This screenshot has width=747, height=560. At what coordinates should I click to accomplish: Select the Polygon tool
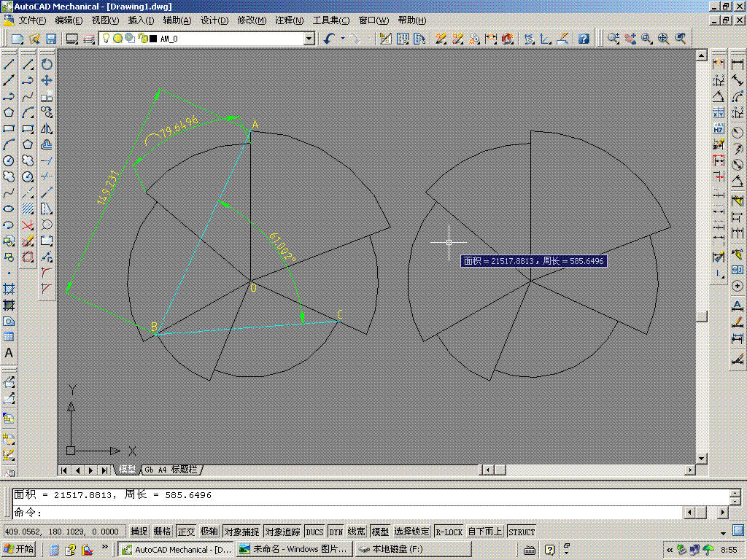[9, 113]
